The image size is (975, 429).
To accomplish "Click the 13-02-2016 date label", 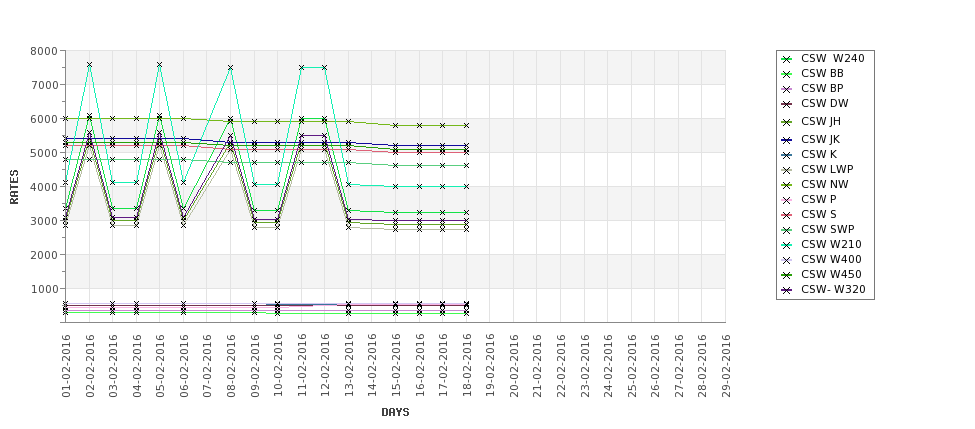I will [x=349, y=366].
